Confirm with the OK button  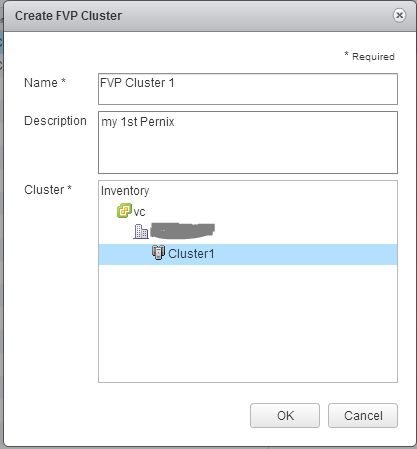pos(285,415)
